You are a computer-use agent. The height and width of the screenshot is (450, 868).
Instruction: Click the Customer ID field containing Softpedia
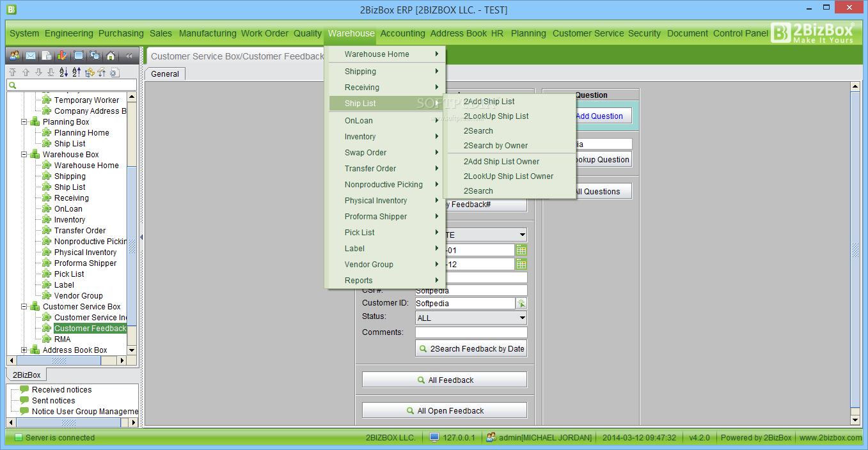[x=465, y=304]
